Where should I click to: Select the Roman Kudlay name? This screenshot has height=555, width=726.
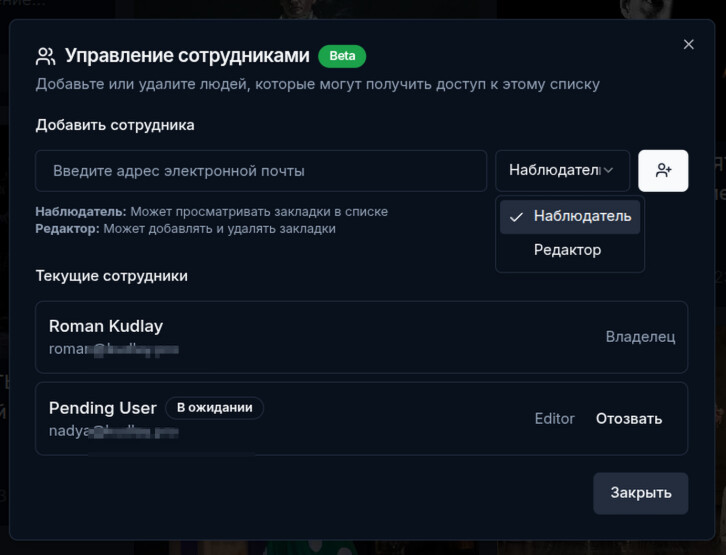(x=106, y=326)
